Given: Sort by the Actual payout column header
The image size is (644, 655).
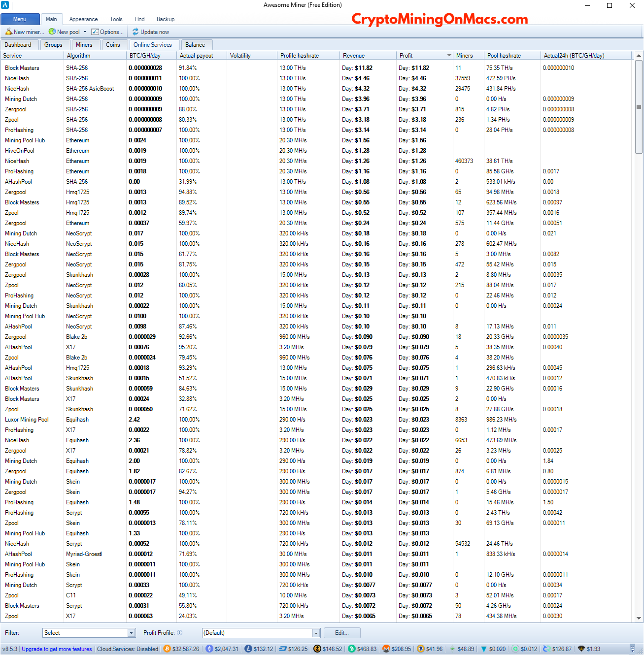Looking at the screenshot, I should [202, 56].
